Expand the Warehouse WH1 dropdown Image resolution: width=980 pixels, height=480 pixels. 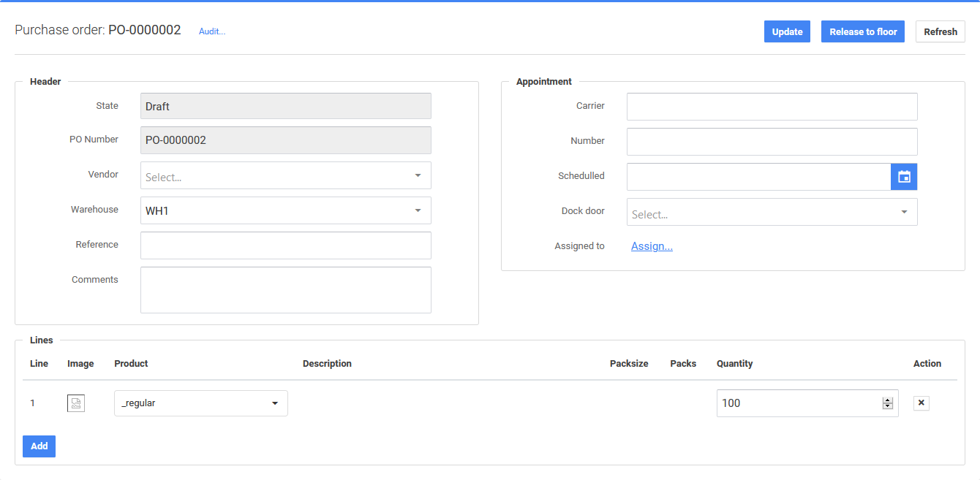[x=285, y=210]
